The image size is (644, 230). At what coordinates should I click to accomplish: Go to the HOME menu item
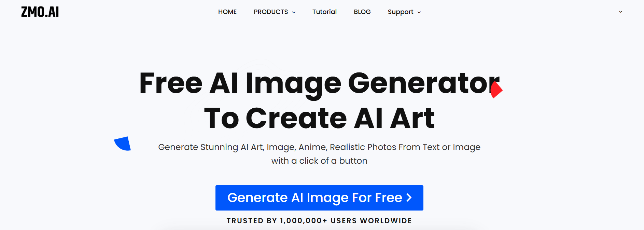tap(227, 12)
